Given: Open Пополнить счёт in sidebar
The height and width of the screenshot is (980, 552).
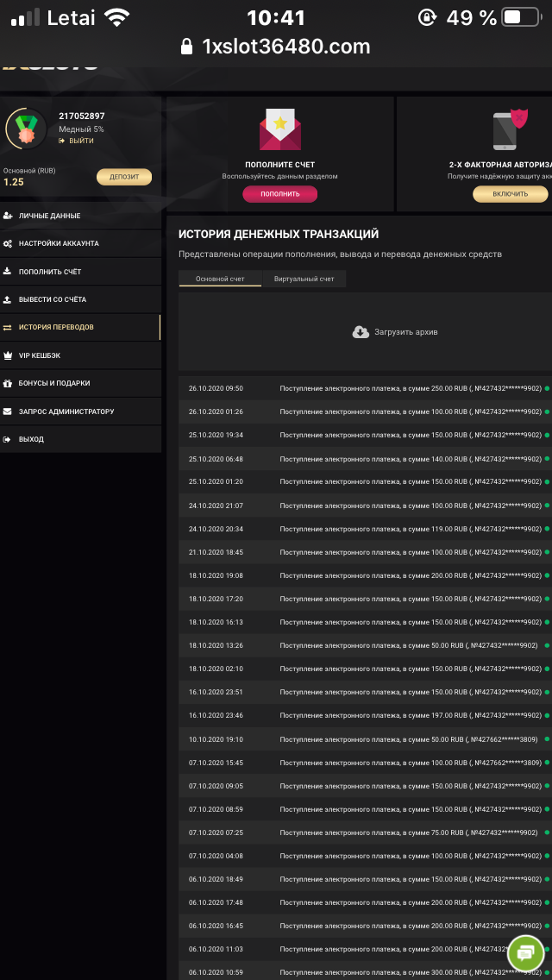Looking at the screenshot, I should pos(50,272).
